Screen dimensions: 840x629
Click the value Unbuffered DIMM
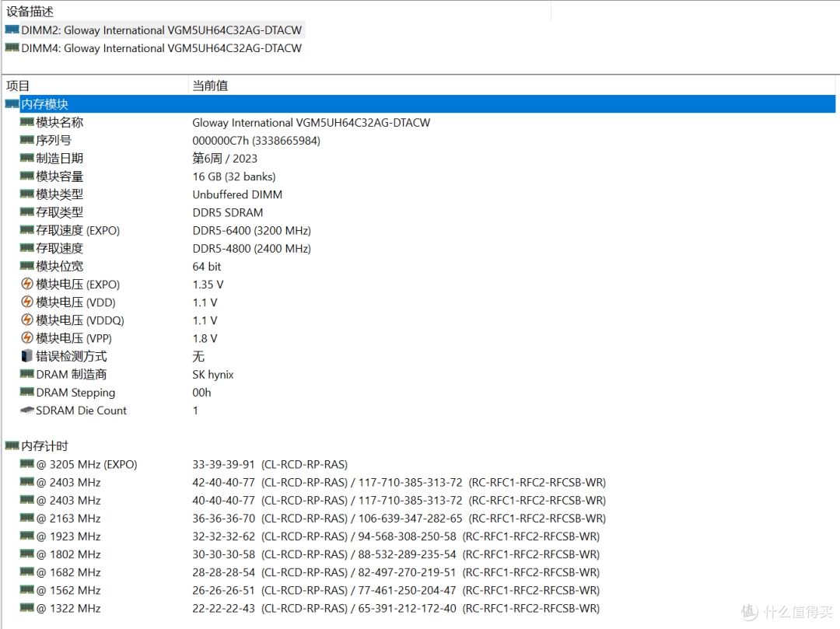click(x=237, y=194)
